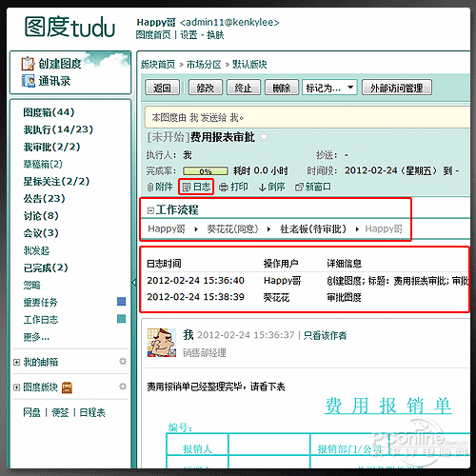
Task: Click the 费用报销单 form title
Action: [388, 406]
